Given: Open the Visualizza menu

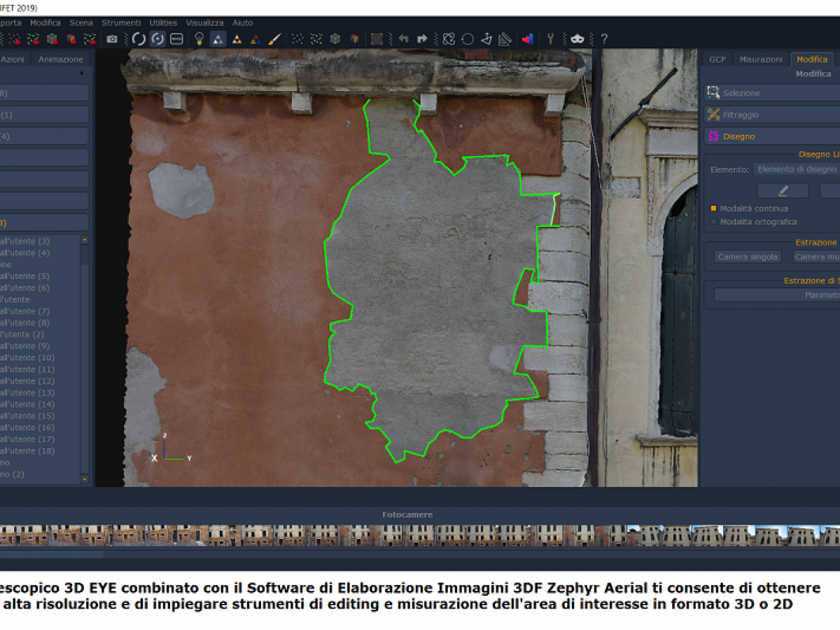Looking at the screenshot, I should 204,23.
